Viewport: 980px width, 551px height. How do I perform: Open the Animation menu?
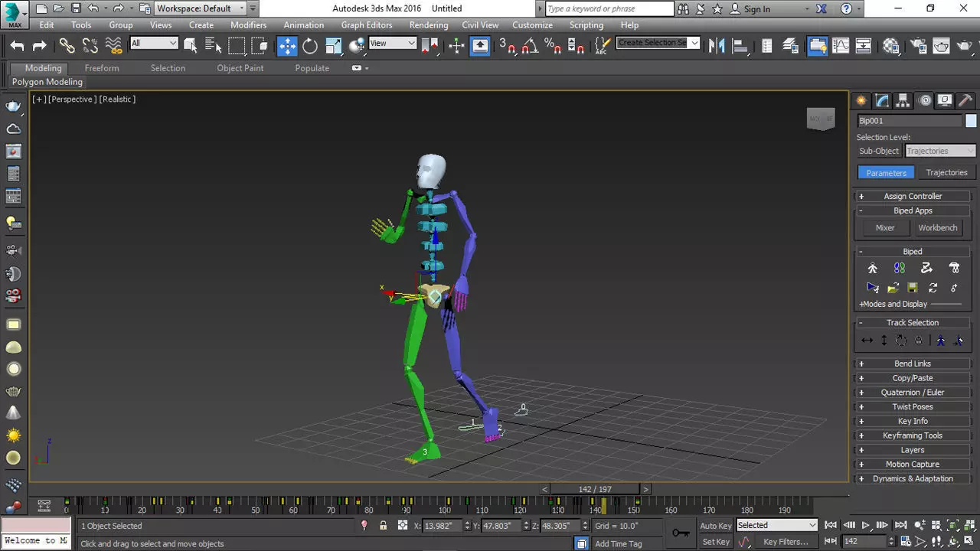pyautogui.click(x=303, y=24)
